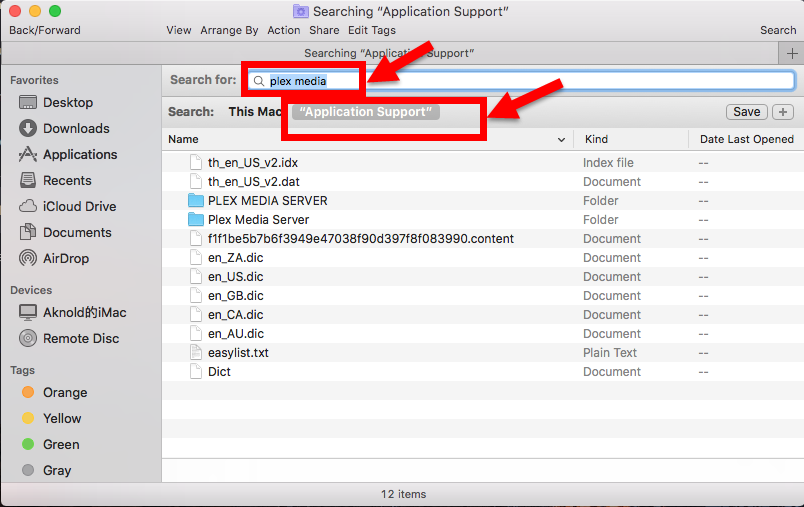
Task: Click the View toolbar item
Action: tap(179, 30)
